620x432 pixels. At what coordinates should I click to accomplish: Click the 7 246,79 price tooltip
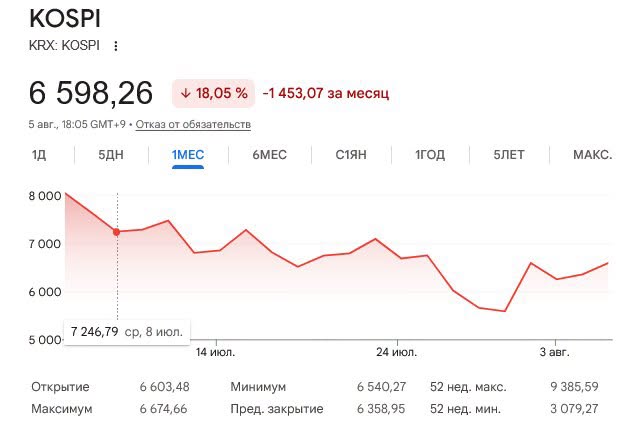[x=127, y=332]
